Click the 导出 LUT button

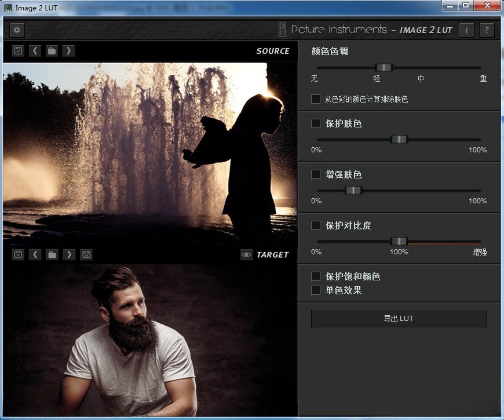[398, 318]
